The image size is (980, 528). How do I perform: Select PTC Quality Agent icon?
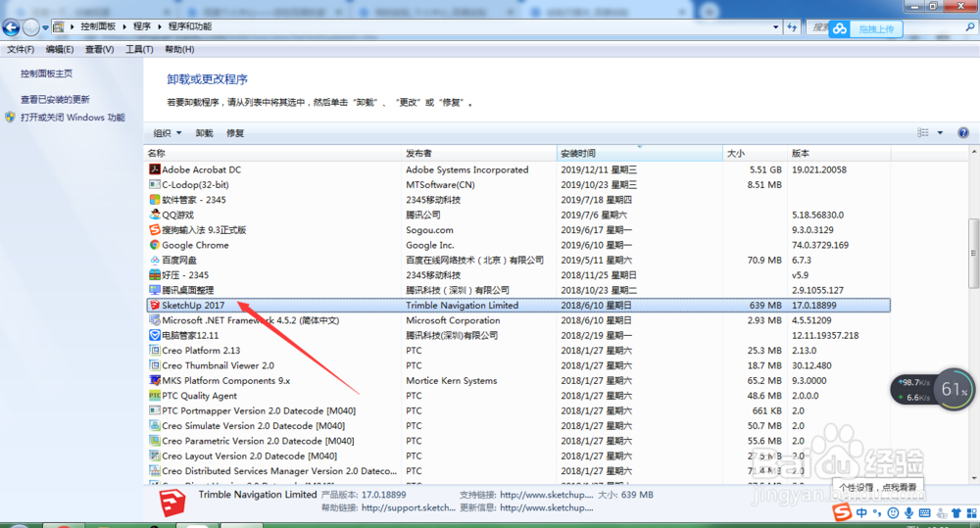click(x=155, y=396)
